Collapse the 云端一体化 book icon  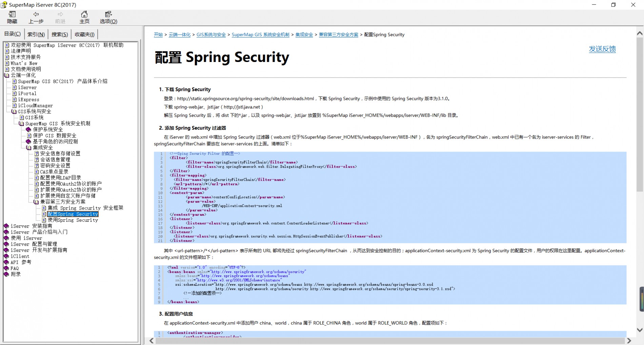[7, 75]
